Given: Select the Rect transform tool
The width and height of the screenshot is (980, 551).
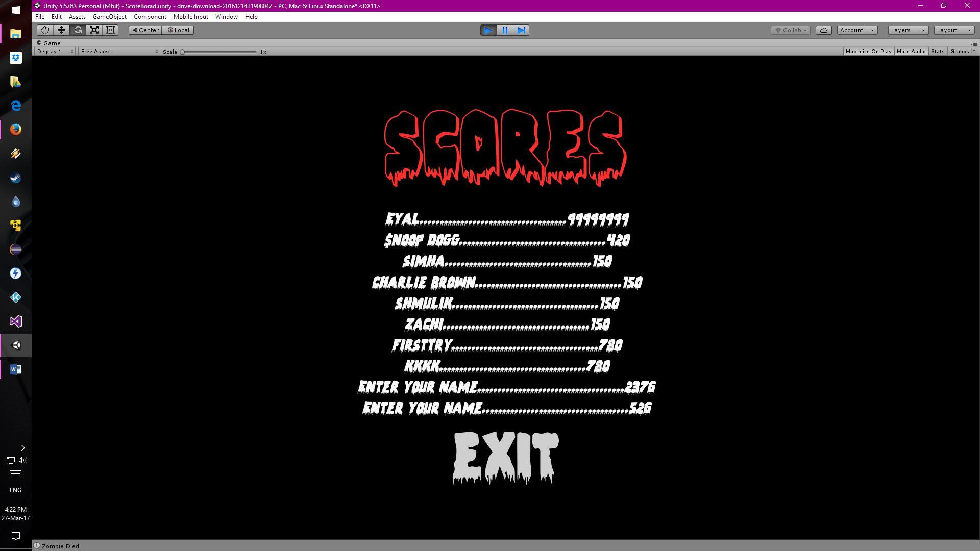Looking at the screenshot, I should [x=110, y=30].
